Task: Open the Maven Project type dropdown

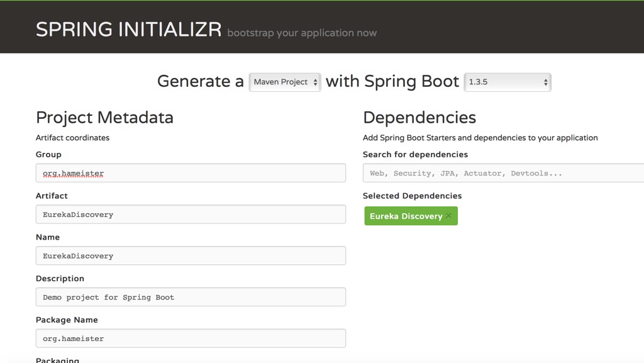Action: (285, 82)
